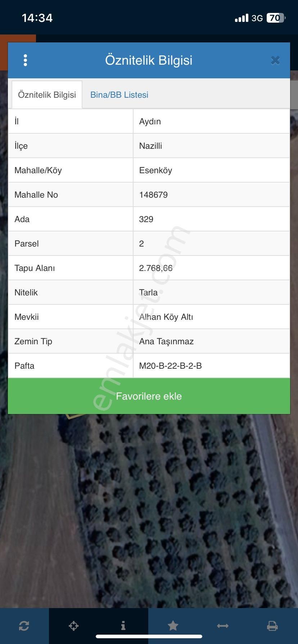This screenshot has height=644, width=298.
Task: Switch to the Bina/BB Listesi tab
Action: (x=119, y=95)
